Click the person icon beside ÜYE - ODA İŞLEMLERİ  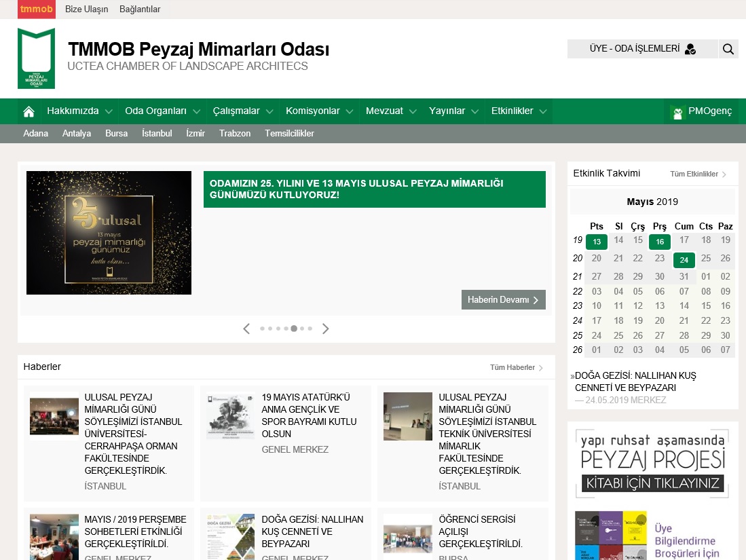(x=690, y=48)
